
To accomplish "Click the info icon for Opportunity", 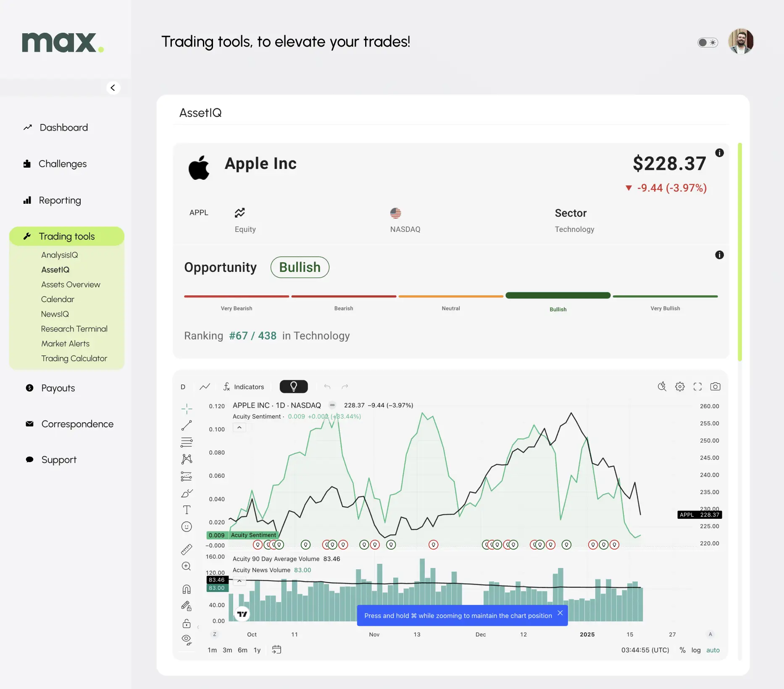I will pos(719,255).
